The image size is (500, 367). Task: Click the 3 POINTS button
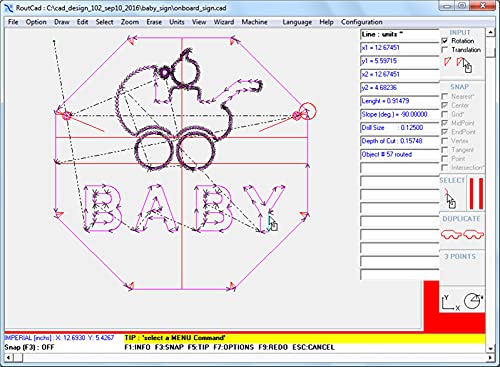[x=460, y=257]
